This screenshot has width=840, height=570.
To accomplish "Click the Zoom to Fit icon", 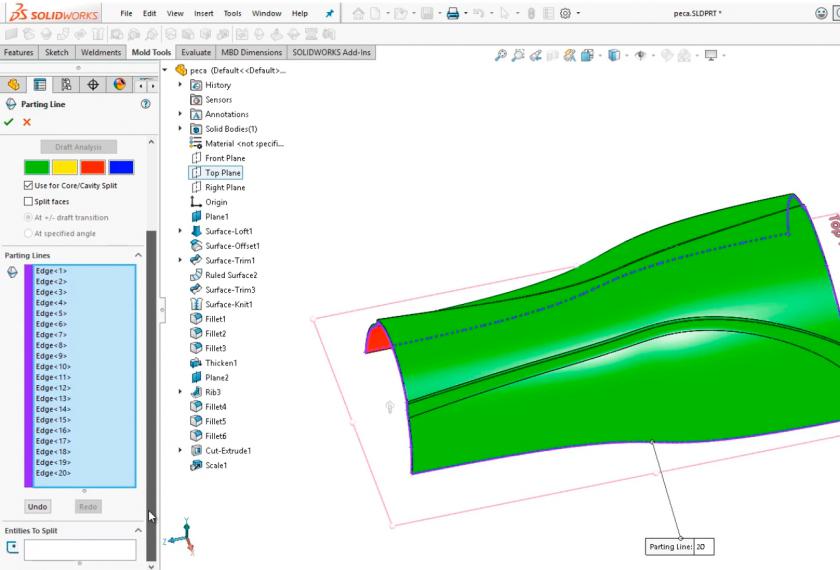I will (500, 56).
